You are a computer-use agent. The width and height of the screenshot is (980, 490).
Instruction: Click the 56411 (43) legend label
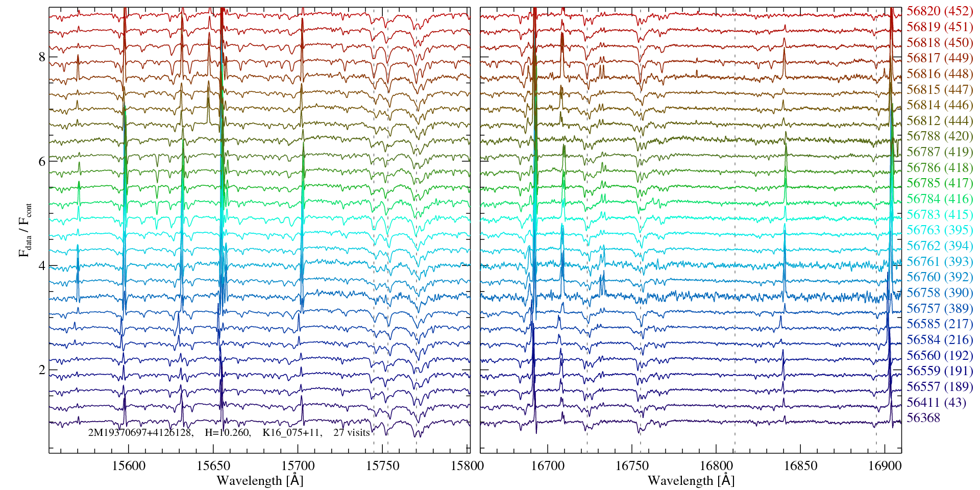[936, 402]
